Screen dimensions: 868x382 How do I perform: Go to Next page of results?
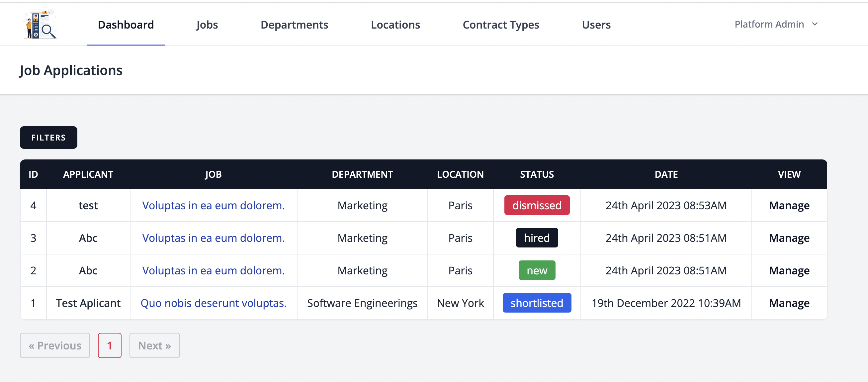coord(154,345)
